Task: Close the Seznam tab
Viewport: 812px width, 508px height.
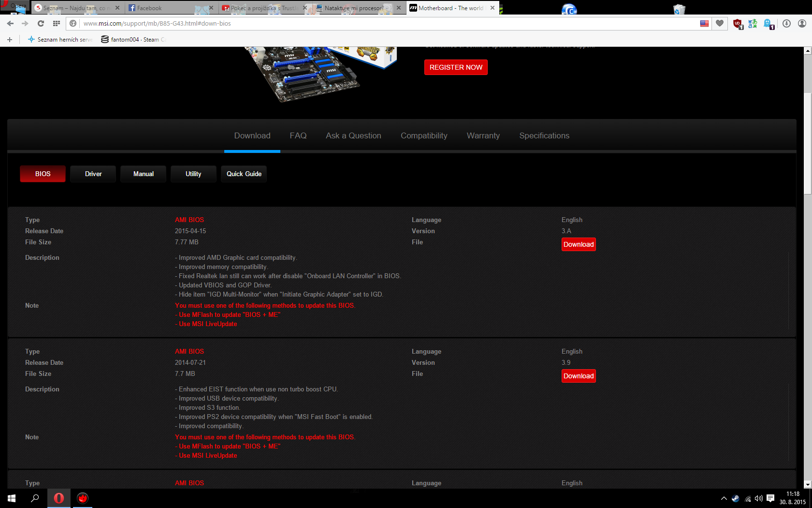Action: (117, 8)
